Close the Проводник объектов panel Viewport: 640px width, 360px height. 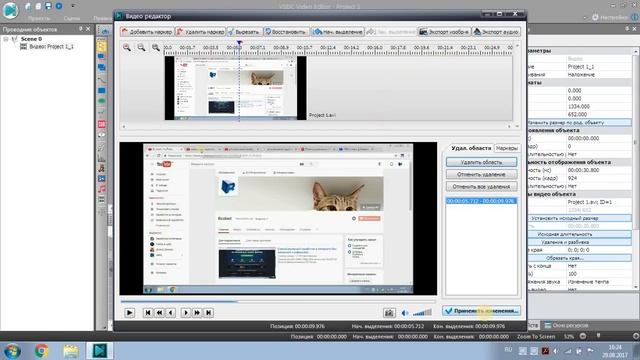point(88,29)
